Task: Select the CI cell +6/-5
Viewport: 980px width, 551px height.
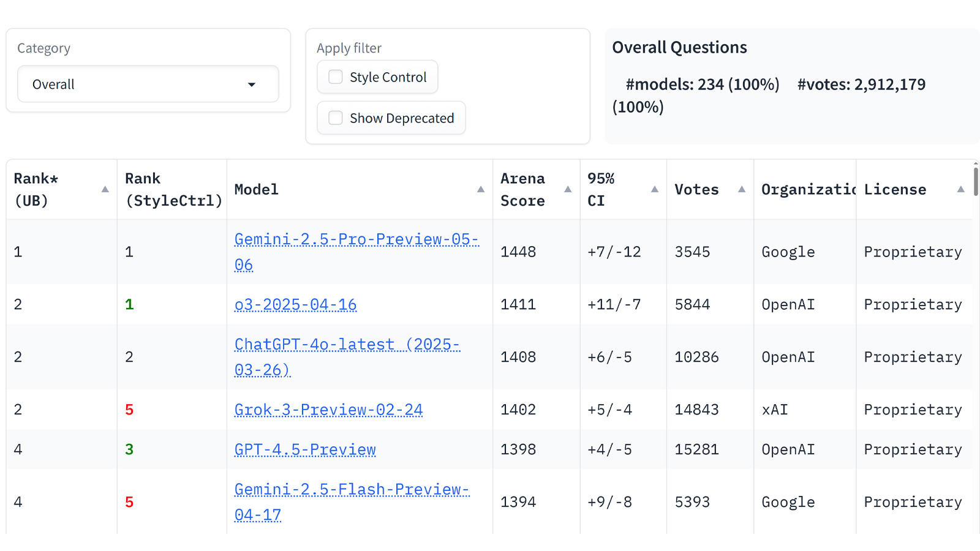Action: [x=609, y=357]
